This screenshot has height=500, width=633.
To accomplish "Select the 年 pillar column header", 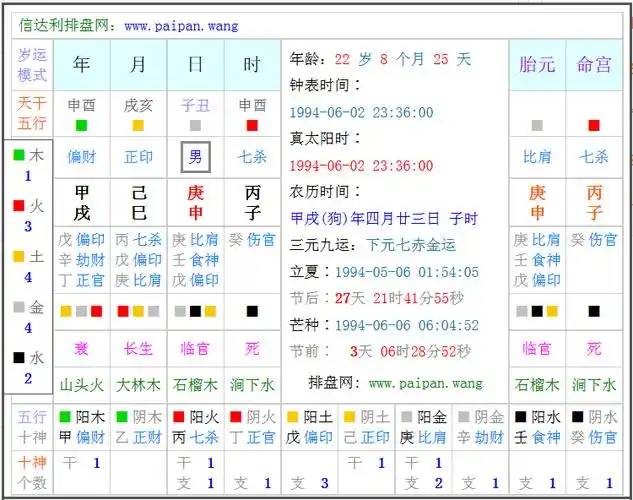I will 82,65.
